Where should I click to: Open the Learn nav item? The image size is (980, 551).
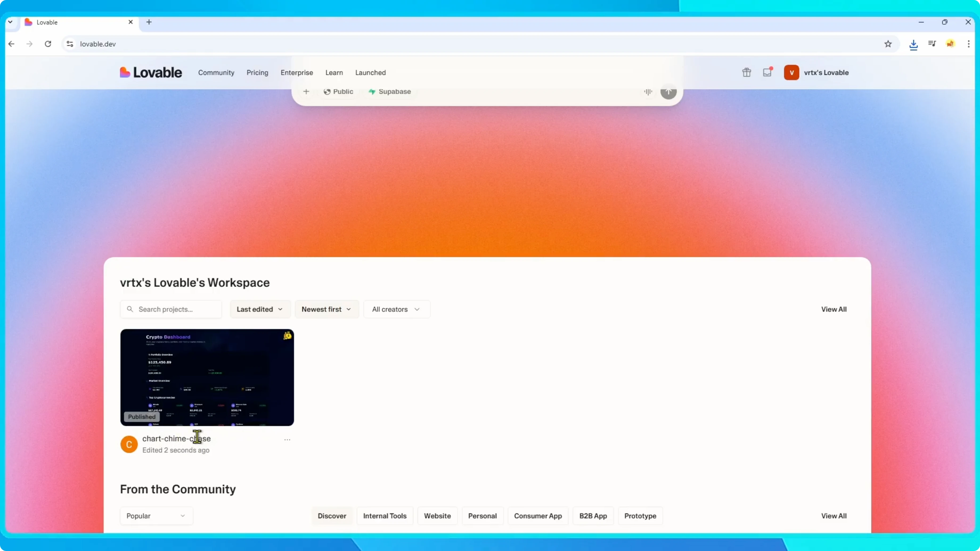point(334,73)
